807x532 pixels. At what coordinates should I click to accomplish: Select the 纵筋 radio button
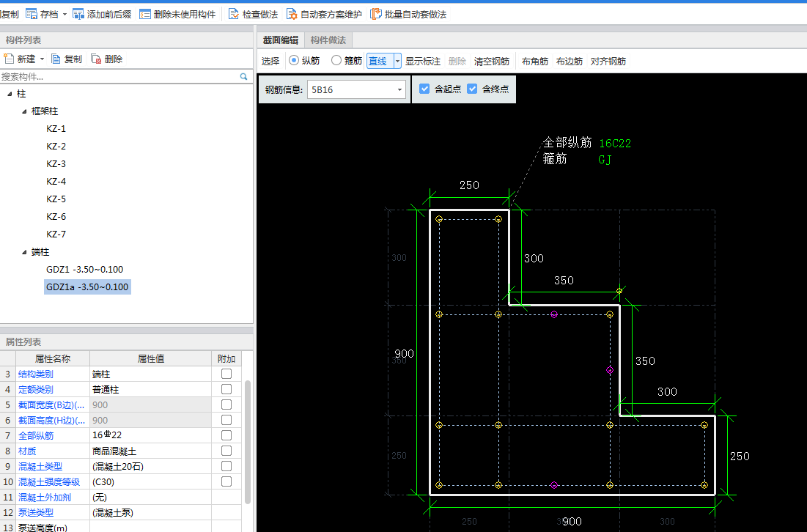tap(294, 61)
